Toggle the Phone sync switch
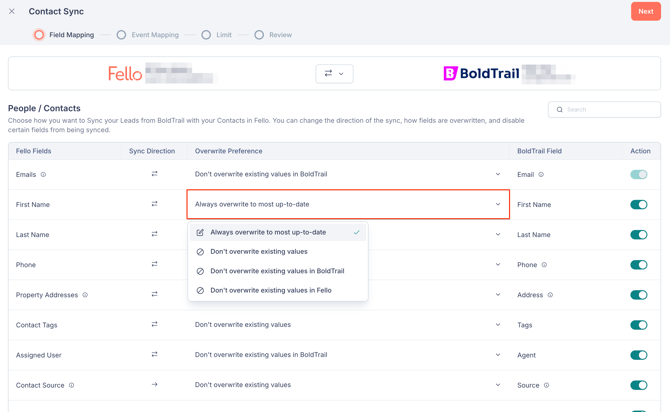The width and height of the screenshot is (670, 412). tap(639, 265)
